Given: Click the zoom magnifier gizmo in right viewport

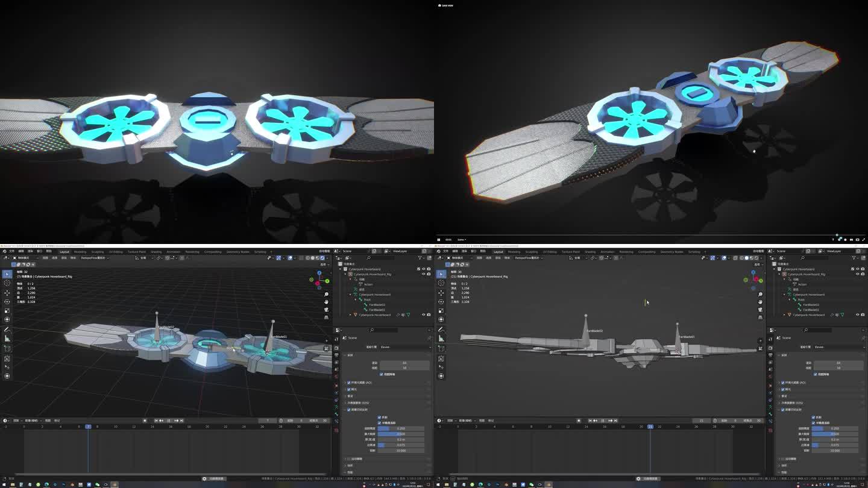Looking at the screenshot, I should tap(760, 295).
